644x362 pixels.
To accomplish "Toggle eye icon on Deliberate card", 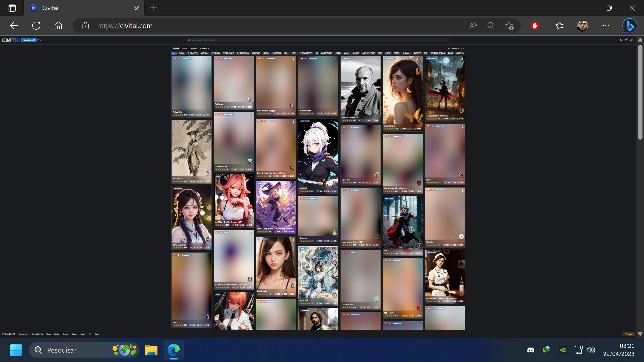I will click(221, 59).
